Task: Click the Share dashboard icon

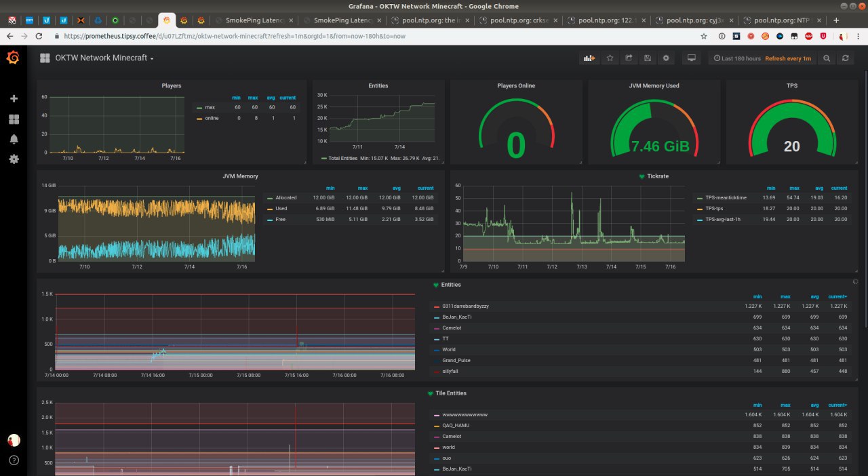Action: 629,58
